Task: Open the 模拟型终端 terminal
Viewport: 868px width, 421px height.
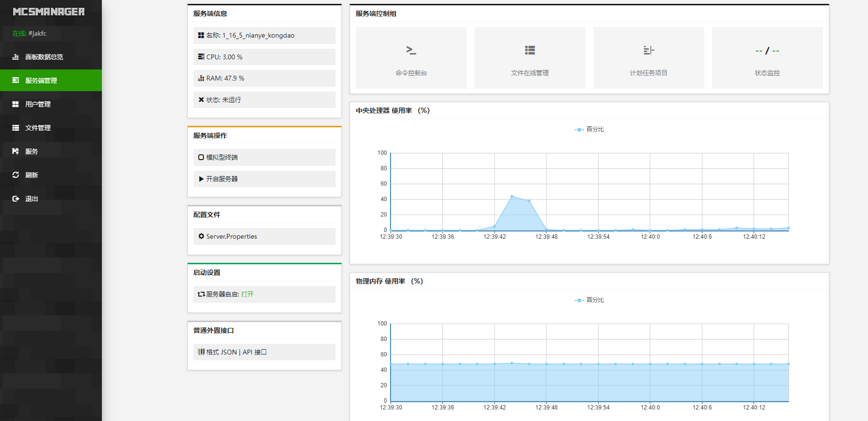Action: [265, 157]
